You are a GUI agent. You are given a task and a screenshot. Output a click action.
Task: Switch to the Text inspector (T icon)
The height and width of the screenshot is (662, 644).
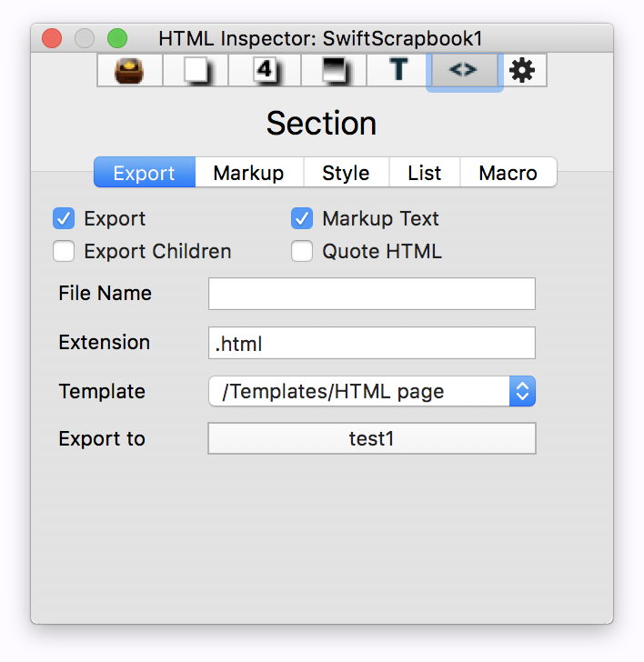click(x=397, y=70)
